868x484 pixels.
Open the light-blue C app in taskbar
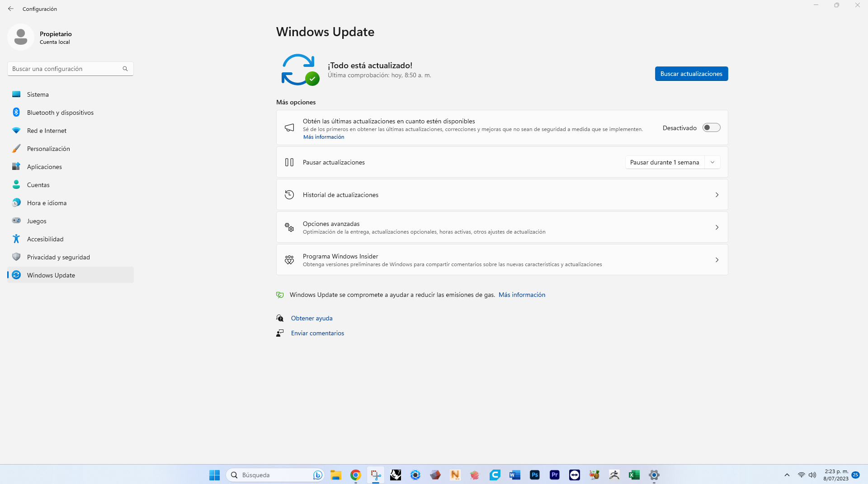(x=495, y=475)
